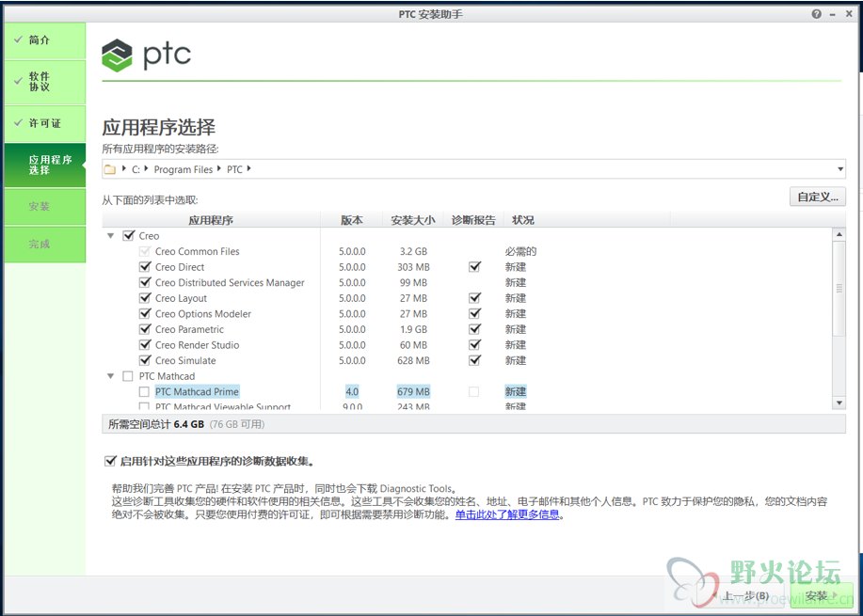The image size is (863, 616).
Task: Click the 诊断报告 column header
Action: pyautogui.click(x=474, y=220)
